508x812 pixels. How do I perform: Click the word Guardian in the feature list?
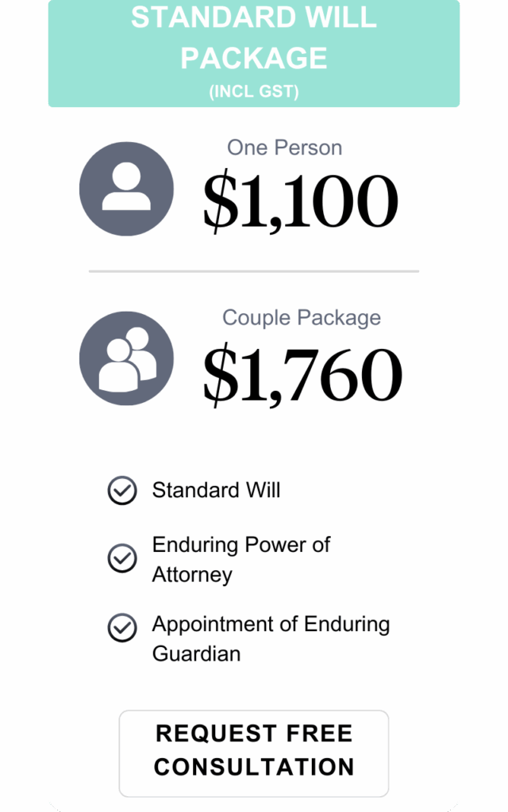[197, 653]
